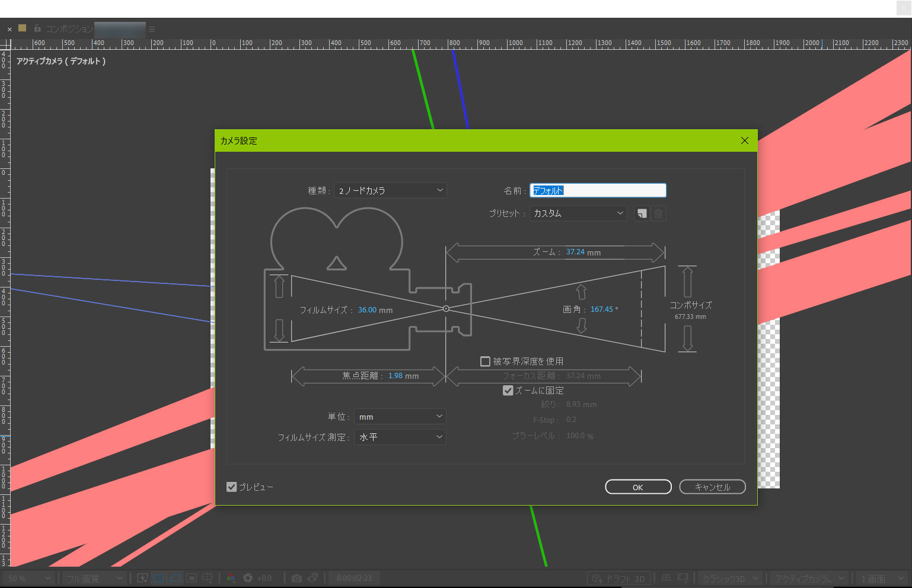
Task: Click the panel lock icon beside コンポジション
Action: click(x=37, y=28)
